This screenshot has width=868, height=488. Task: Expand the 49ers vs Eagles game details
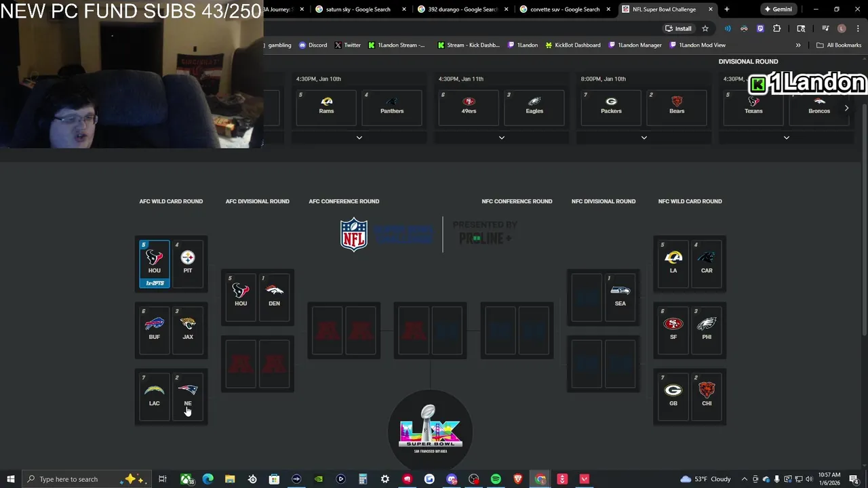tap(502, 138)
